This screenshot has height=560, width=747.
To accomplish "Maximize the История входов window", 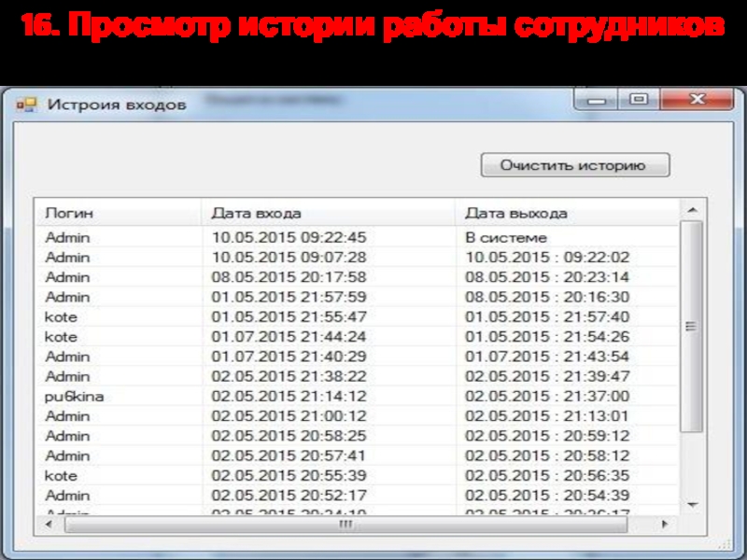I will tap(640, 99).
